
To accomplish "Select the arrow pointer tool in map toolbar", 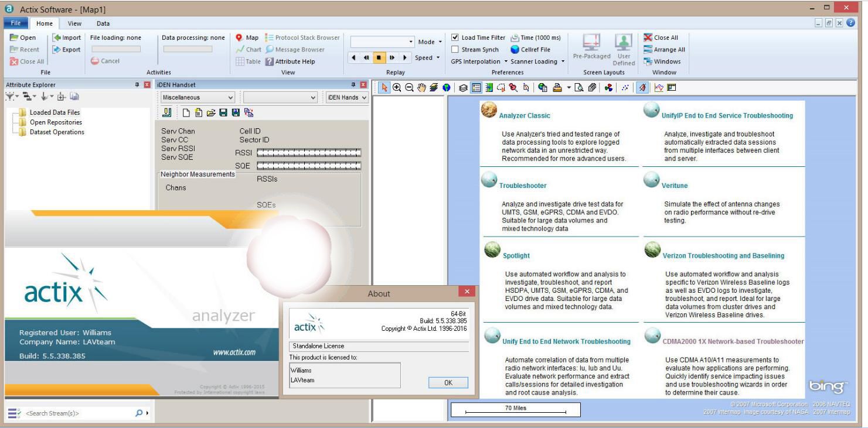I will 384,88.
